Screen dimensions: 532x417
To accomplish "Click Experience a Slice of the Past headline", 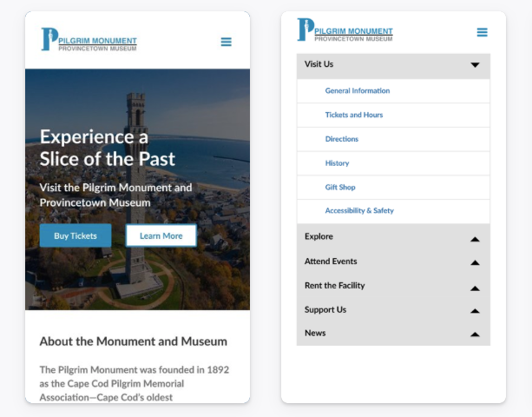I will (x=108, y=148).
